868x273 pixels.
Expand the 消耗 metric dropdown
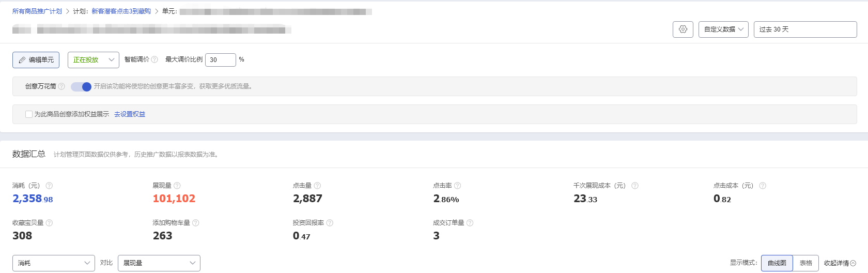[54, 263]
